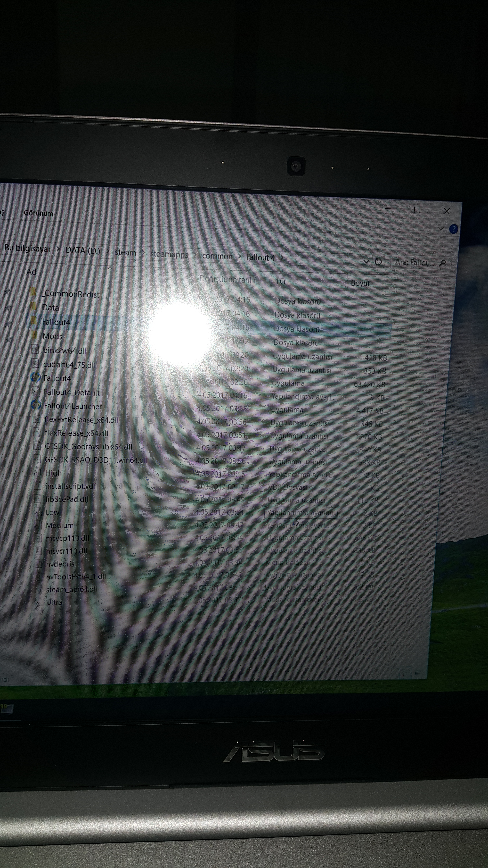Select the Ultra config file
This screenshot has width=488, height=868.
coord(54,602)
